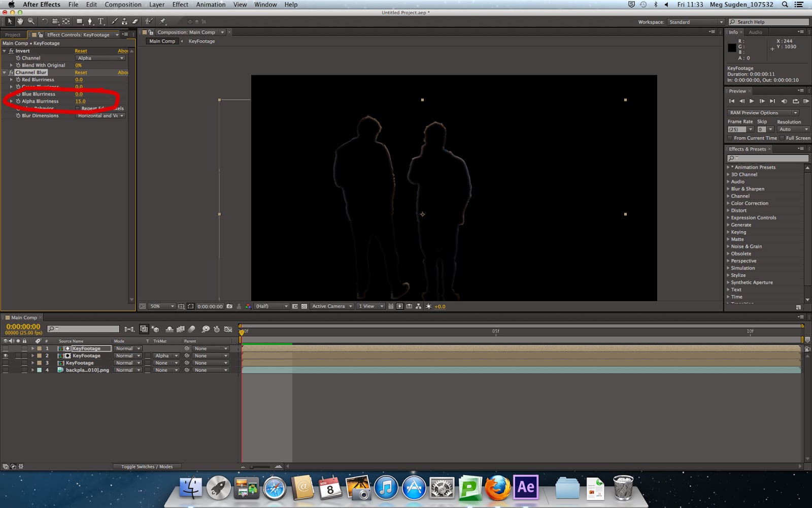This screenshot has width=812, height=508.
Task: Open the Effect menu
Action: click(x=180, y=5)
